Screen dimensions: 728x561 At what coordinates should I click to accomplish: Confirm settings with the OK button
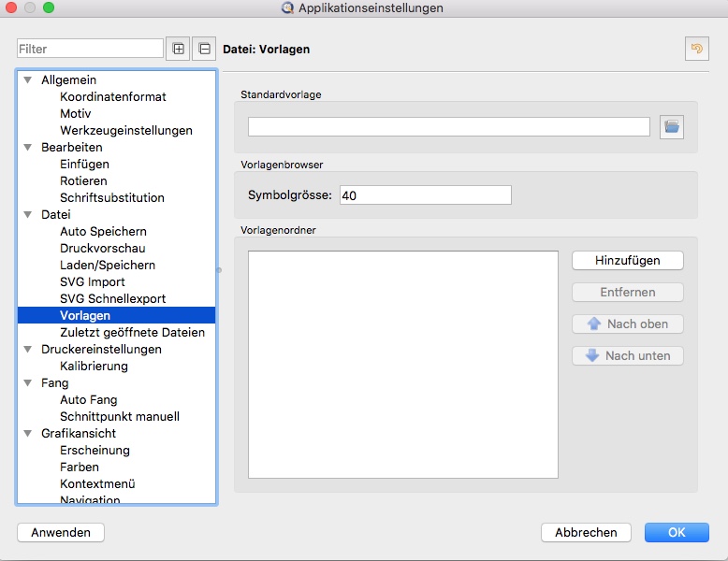[677, 532]
